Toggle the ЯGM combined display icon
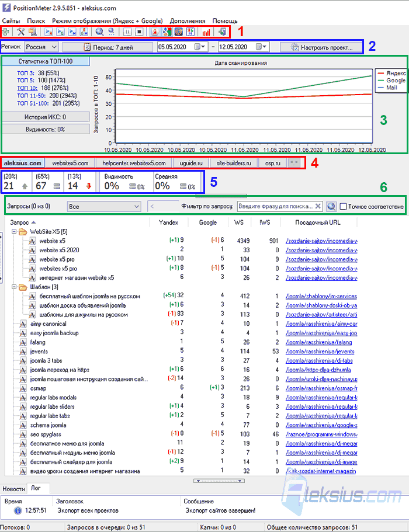The height and width of the screenshot is (532, 409). coord(190,32)
